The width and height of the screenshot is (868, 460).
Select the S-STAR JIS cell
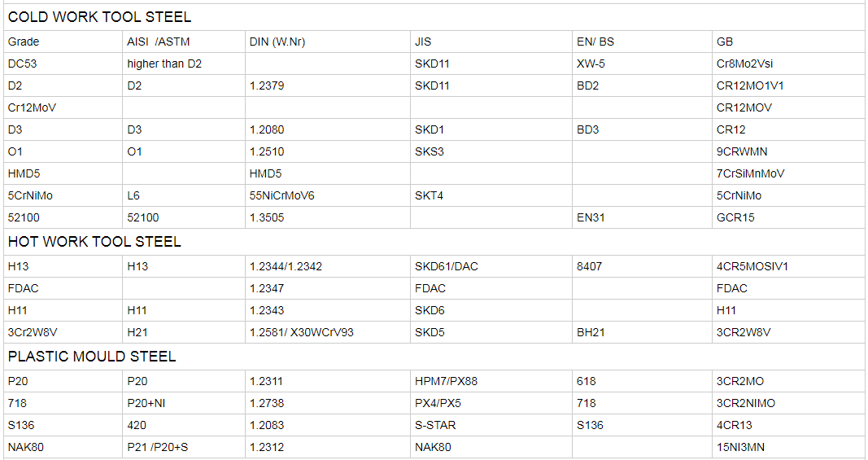point(435,425)
